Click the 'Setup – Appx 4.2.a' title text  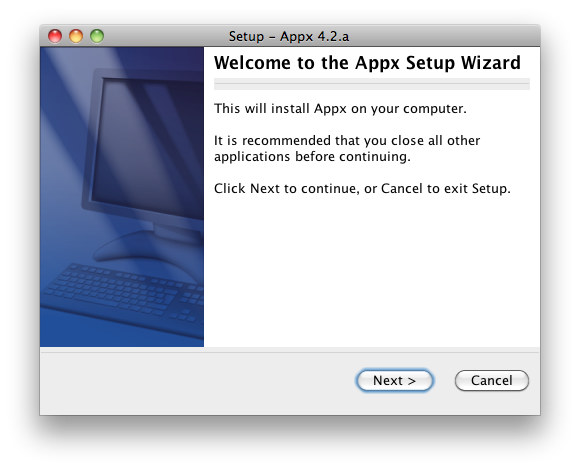coord(289,36)
